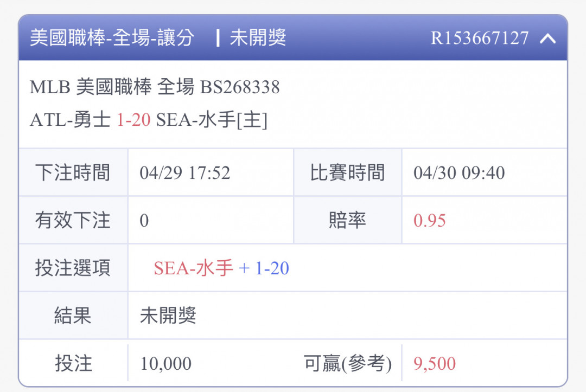Click the 結果 value 未開獎

(168, 316)
